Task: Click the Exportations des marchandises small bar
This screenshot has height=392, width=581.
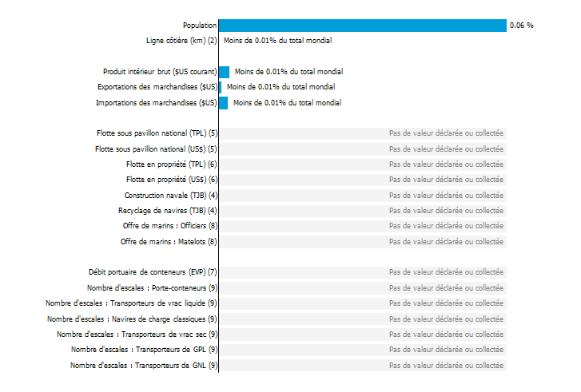Action: (221, 87)
